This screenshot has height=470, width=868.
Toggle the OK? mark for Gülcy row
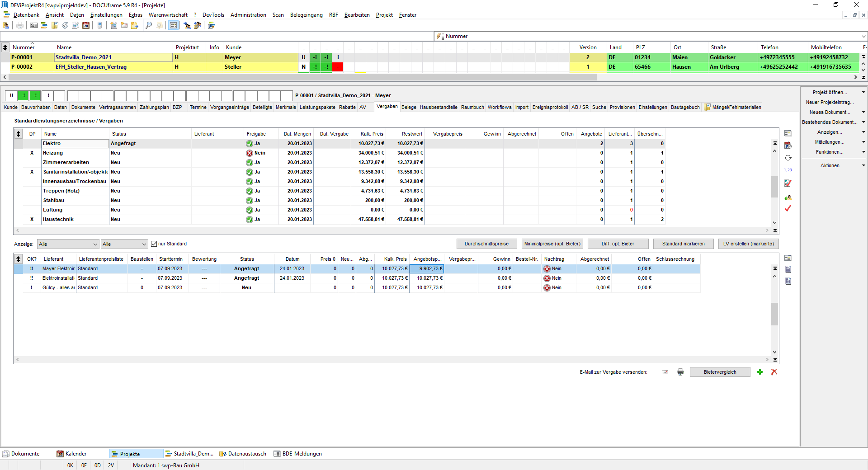[32, 287]
